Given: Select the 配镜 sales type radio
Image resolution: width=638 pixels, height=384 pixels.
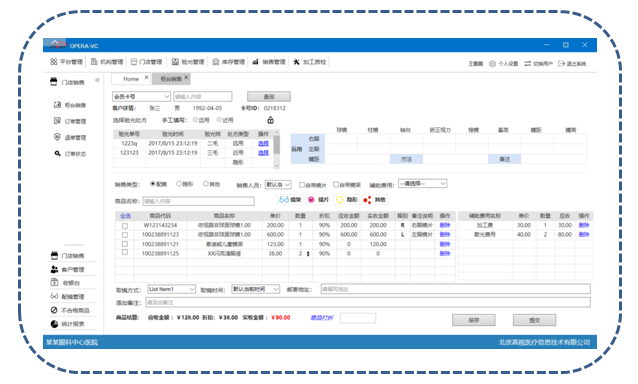Looking at the screenshot, I should point(153,184).
